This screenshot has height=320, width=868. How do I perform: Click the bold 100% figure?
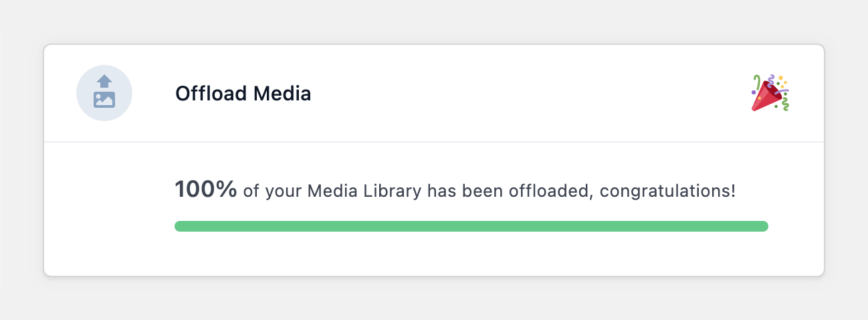tap(206, 189)
